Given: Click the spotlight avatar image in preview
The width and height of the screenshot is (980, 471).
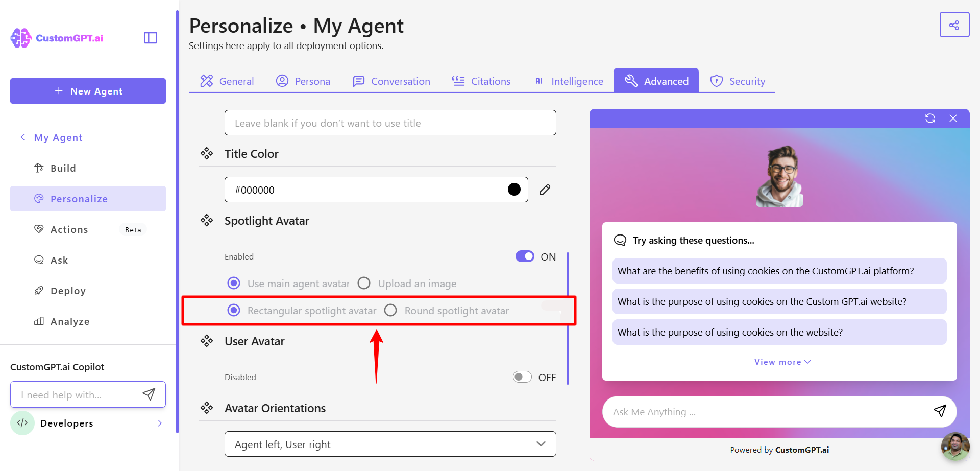Looking at the screenshot, I should coord(779,176).
